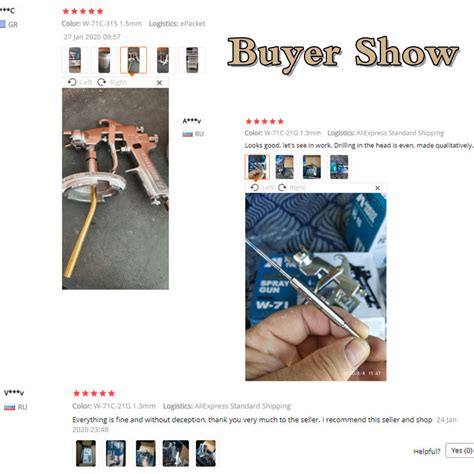The height and width of the screenshot is (474, 474).
Task: Open third thumbnail in V***v review
Action: click(x=146, y=453)
